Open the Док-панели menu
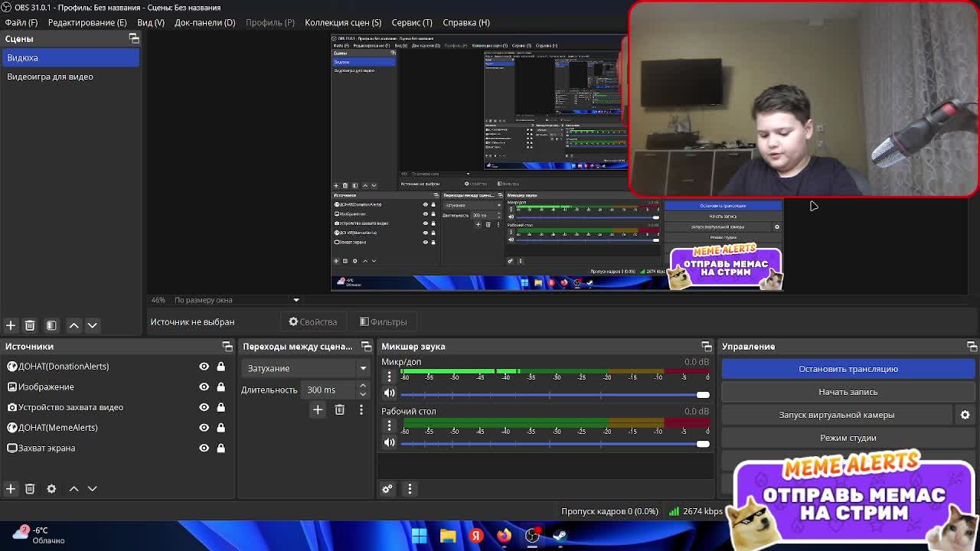980x551 pixels. 204,22
